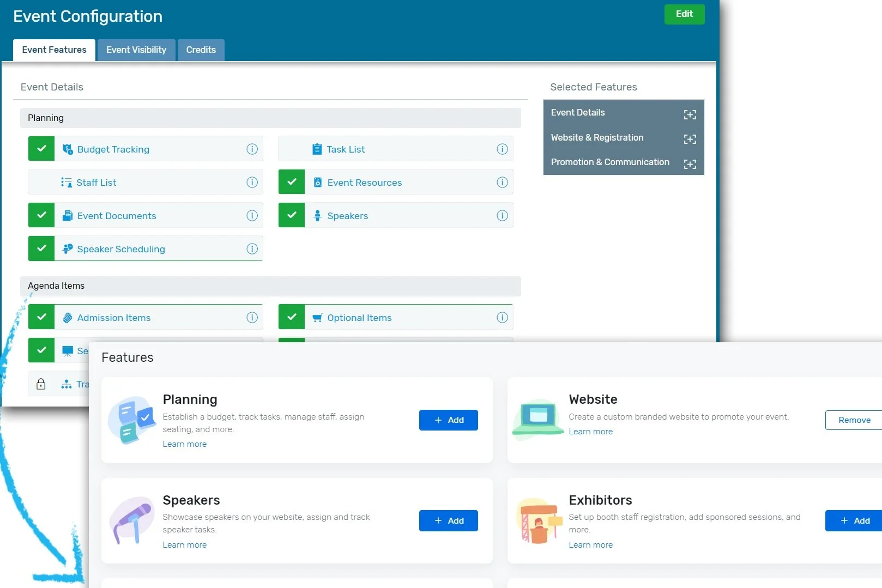Click the Event Documents file icon
Image resolution: width=882 pixels, height=588 pixels.
(68, 215)
